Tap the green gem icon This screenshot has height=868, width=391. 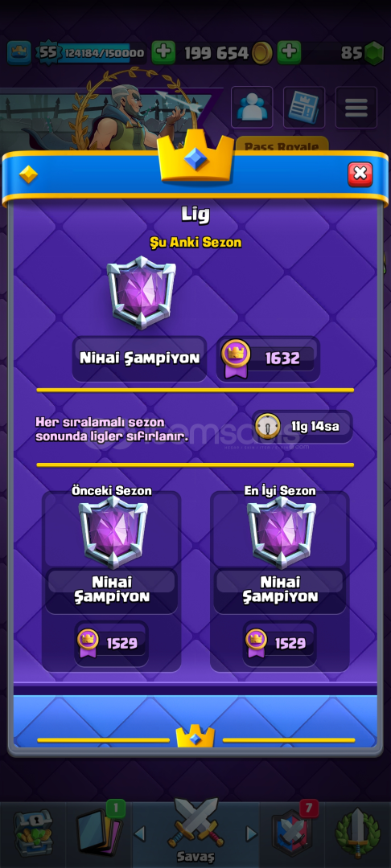(374, 53)
